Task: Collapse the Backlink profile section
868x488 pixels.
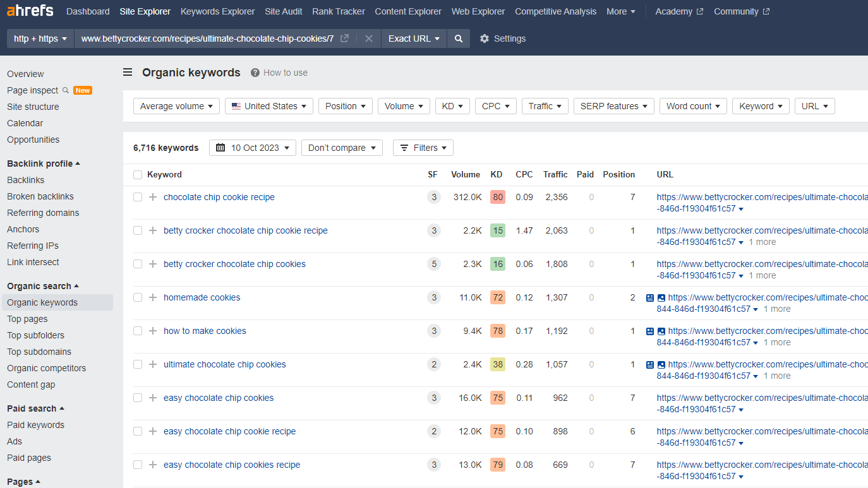Action: coord(44,164)
